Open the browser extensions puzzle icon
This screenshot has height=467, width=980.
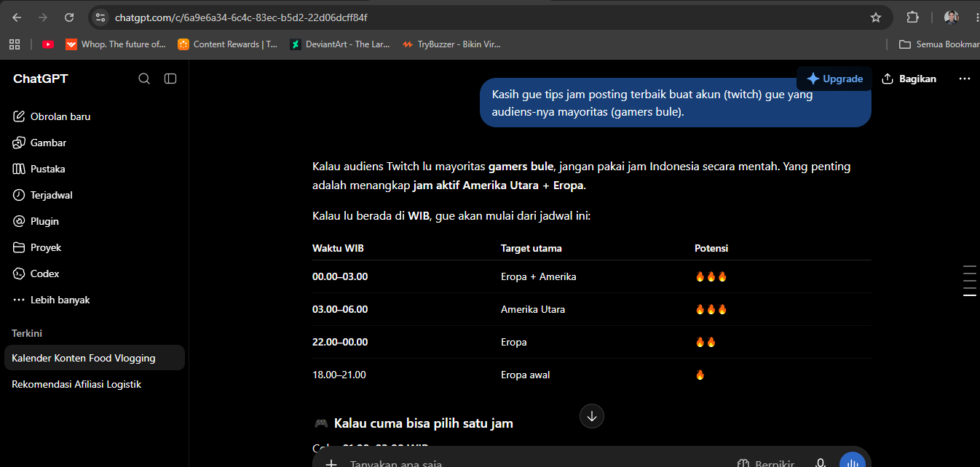tap(912, 17)
